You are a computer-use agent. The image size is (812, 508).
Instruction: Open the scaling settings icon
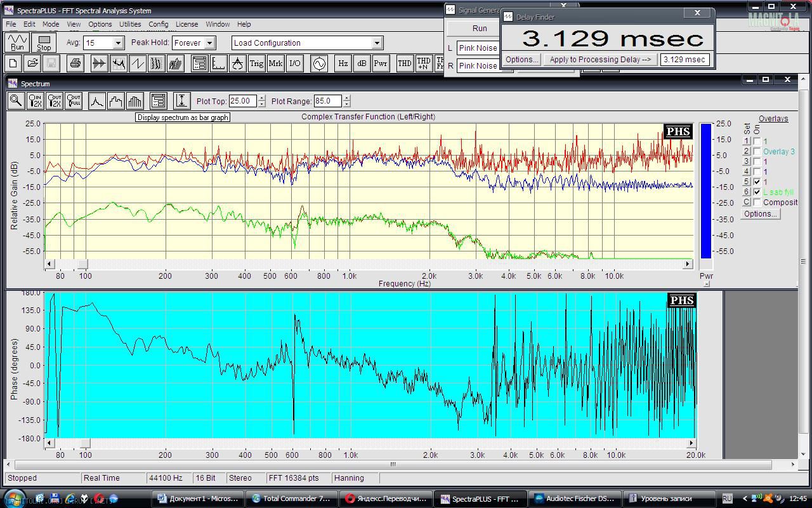(218, 63)
